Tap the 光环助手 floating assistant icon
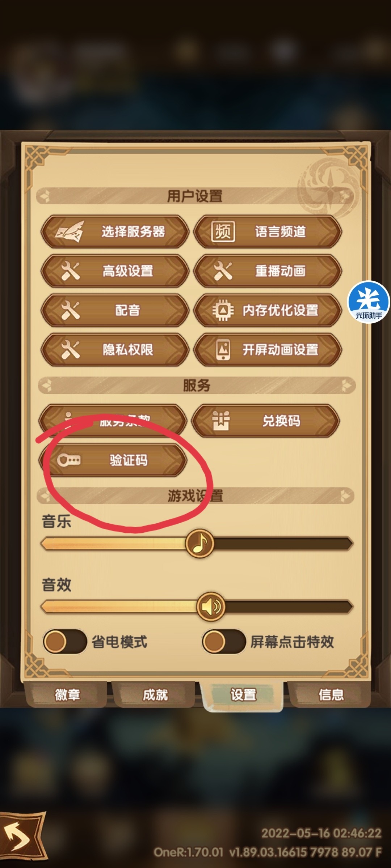Screen dimensions: 391x868 click(x=369, y=302)
